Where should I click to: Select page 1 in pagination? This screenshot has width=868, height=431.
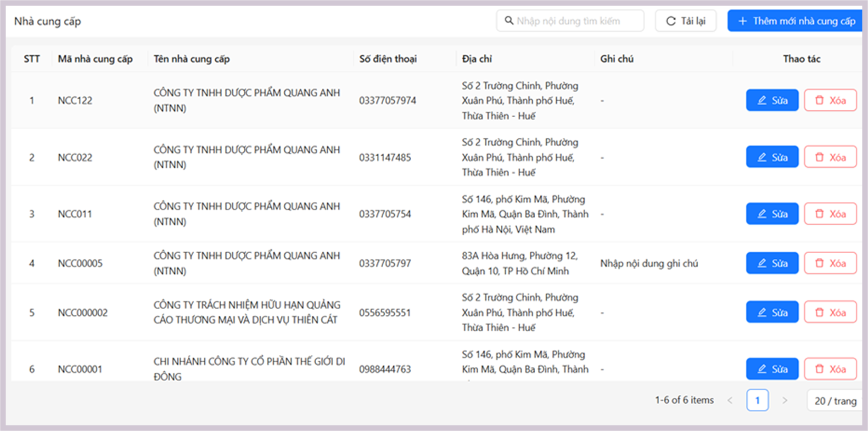coord(757,401)
